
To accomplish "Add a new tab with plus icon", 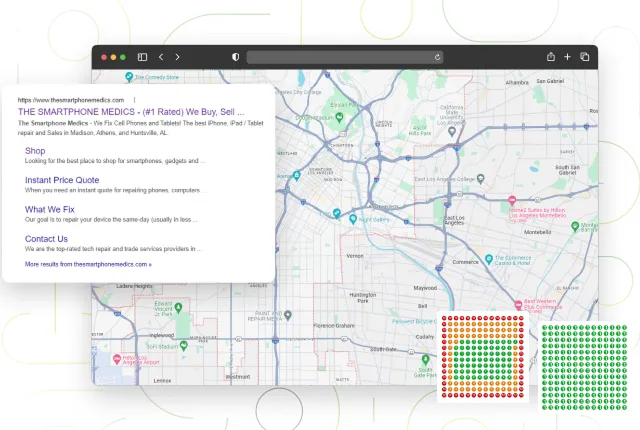I will (x=567, y=57).
